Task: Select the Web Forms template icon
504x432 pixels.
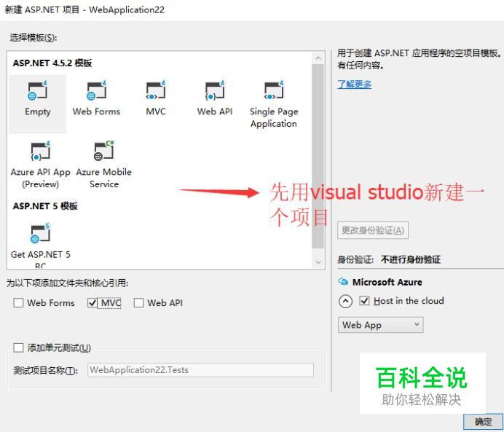Action: (x=96, y=91)
